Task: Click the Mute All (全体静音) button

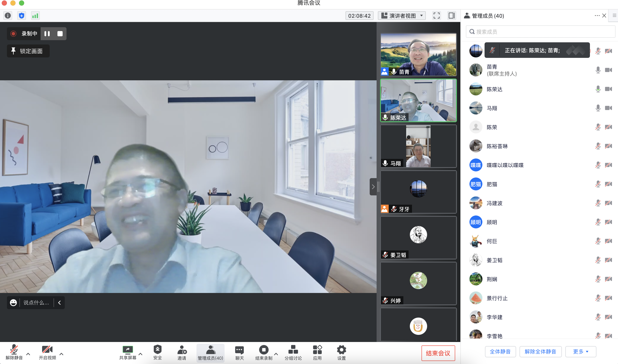Action: [500, 352]
